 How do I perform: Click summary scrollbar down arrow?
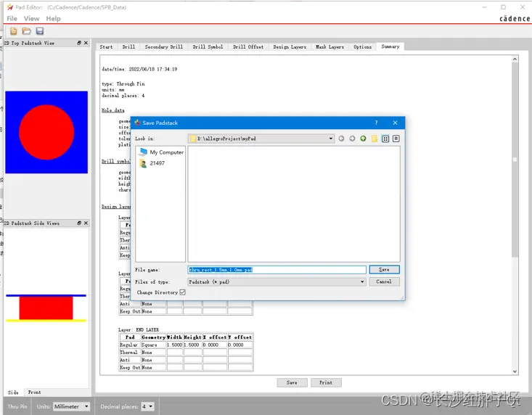click(515, 371)
